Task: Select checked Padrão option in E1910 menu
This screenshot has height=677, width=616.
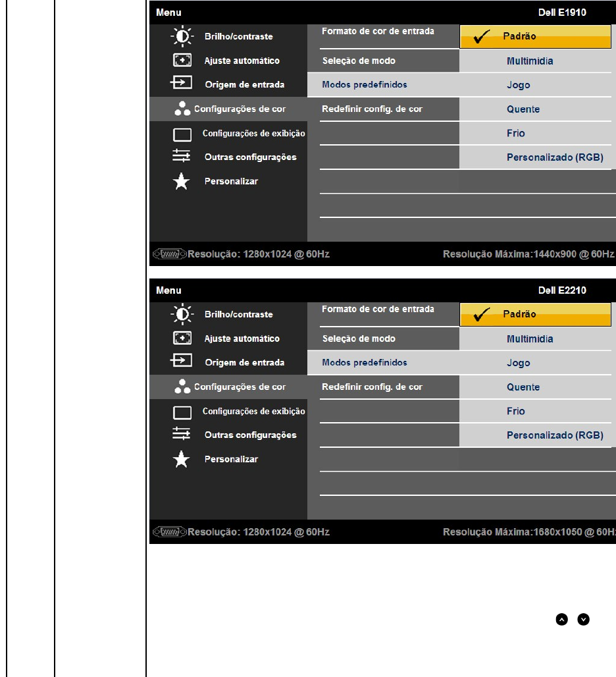Action: (535, 36)
